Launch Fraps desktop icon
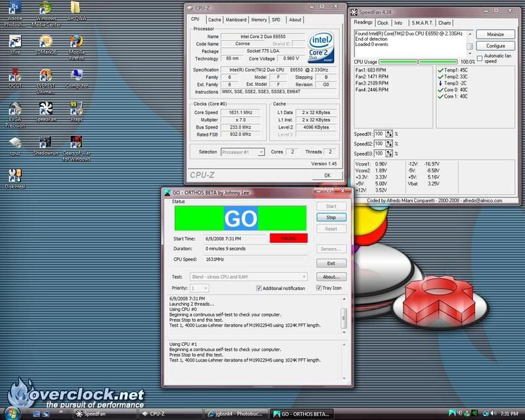525x420 pixels. click(76, 112)
